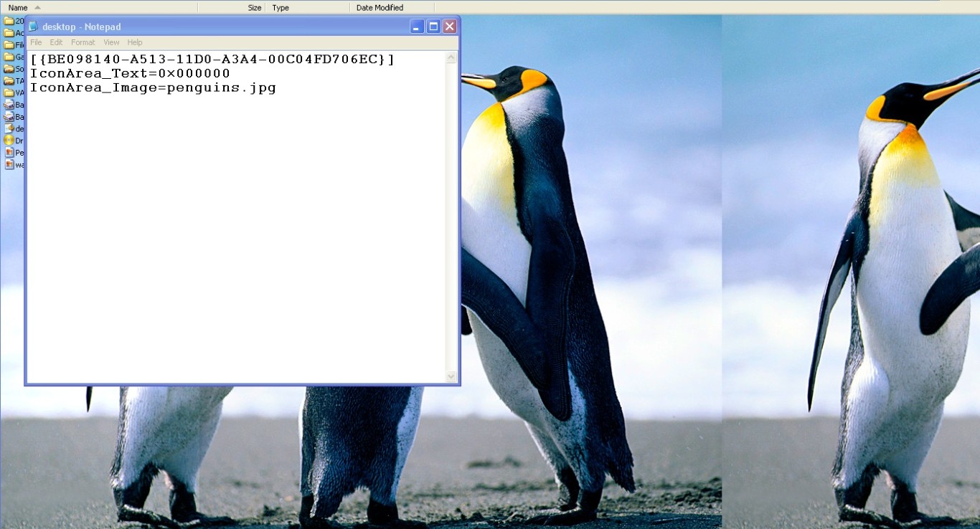Open the File menu in Notepad
Viewport: 980px width, 529px height.
(x=36, y=42)
